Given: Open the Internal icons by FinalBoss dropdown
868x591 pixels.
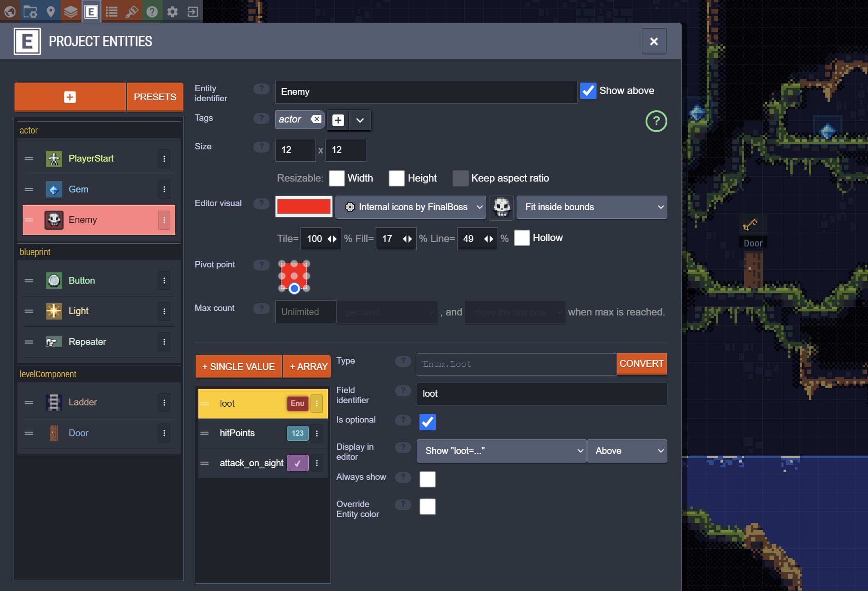Looking at the screenshot, I should point(411,207).
